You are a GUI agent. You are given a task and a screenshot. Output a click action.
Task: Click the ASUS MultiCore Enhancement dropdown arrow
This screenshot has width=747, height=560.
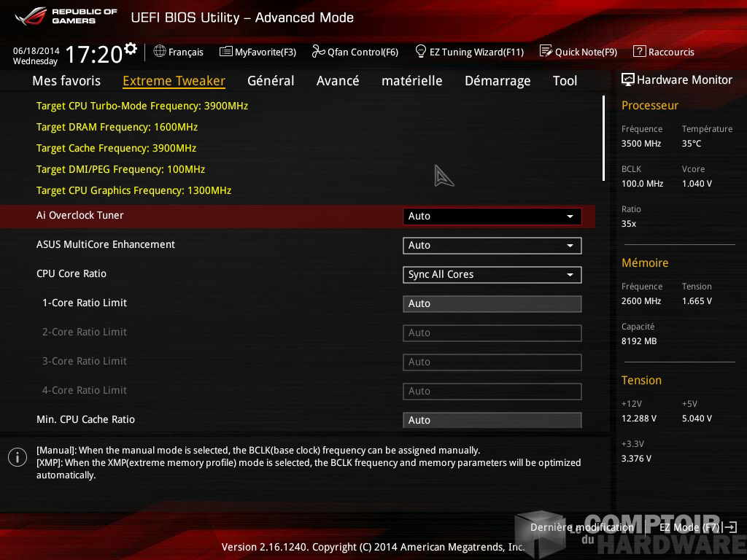pyautogui.click(x=570, y=246)
